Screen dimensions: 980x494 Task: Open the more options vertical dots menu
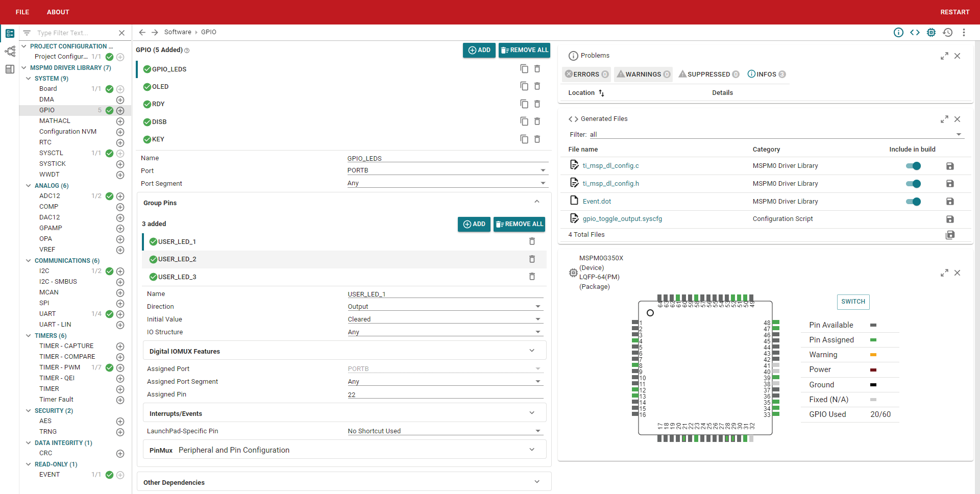point(964,33)
